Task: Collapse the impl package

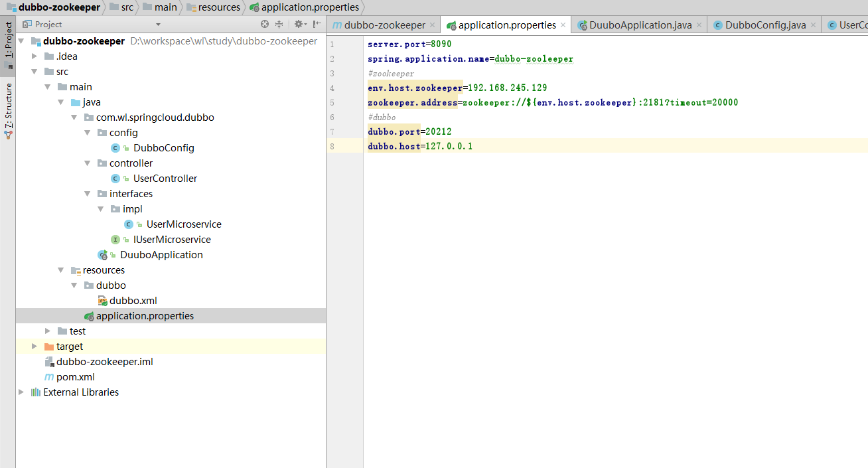Action: pos(101,209)
